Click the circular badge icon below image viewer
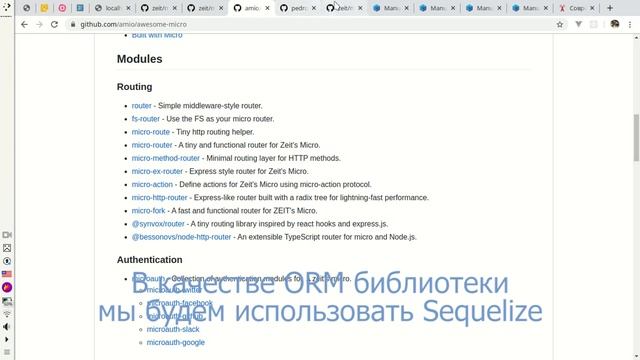The height and width of the screenshot is (360, 640). coord(7,261)
